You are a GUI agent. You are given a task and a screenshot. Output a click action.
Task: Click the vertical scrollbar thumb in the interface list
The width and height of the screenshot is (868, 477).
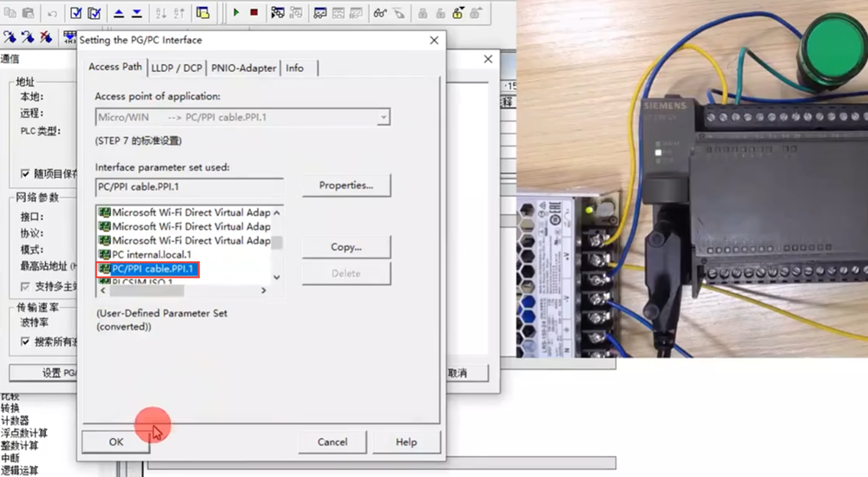277,242
